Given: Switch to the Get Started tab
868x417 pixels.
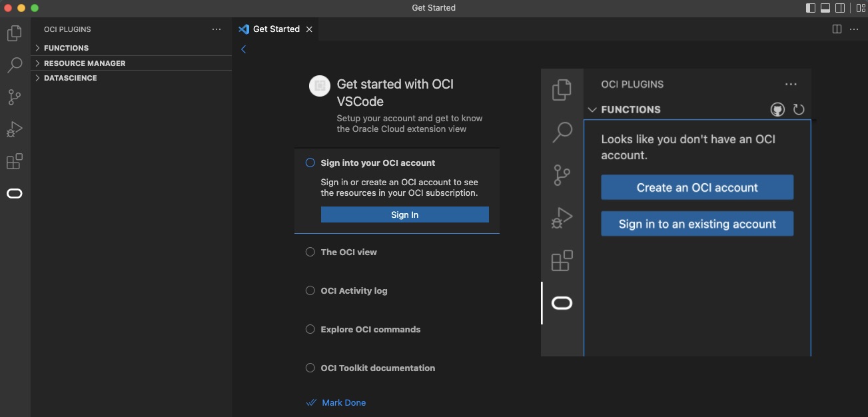Looking at the screenshot, I should (275, 29).
